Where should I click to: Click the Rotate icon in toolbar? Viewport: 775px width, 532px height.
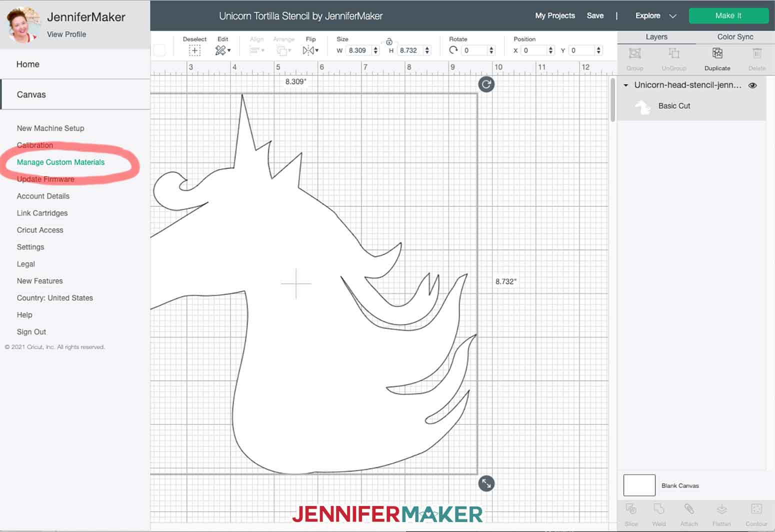(x=453, y=50)
